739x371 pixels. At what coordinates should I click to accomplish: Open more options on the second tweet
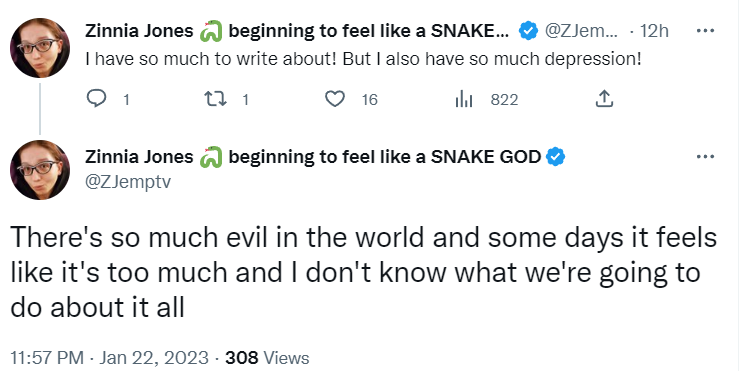coord(705,156)
